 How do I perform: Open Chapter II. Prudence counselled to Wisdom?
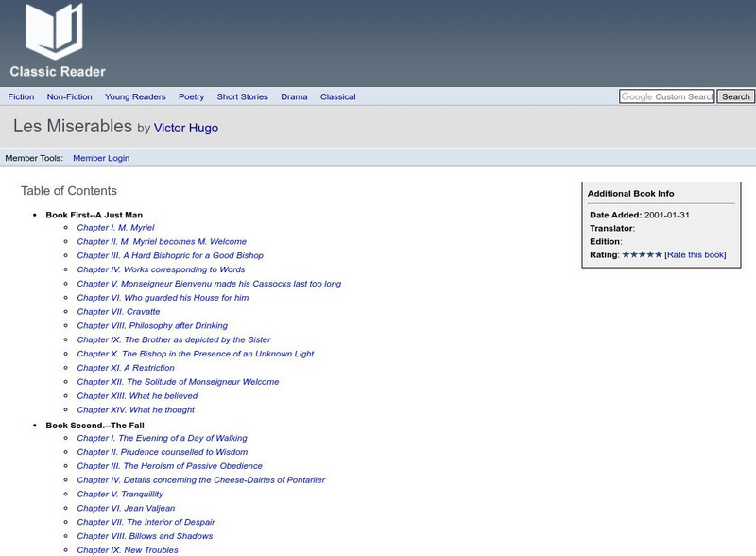click(x=163, y=452)
